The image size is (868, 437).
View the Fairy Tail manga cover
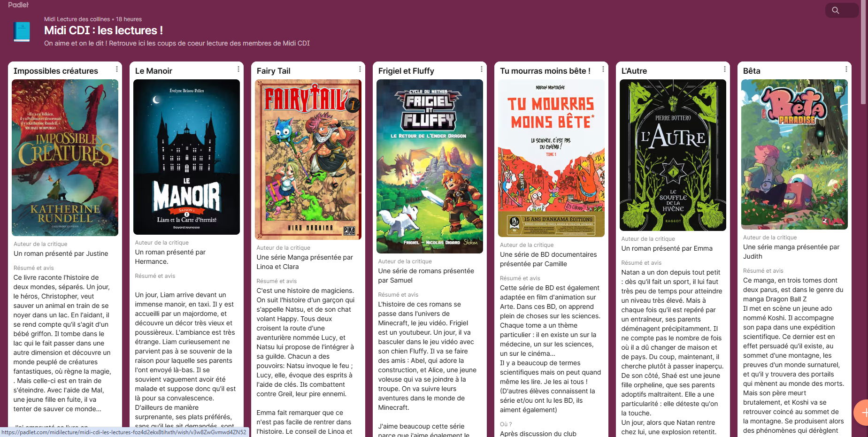coord(308,160)
